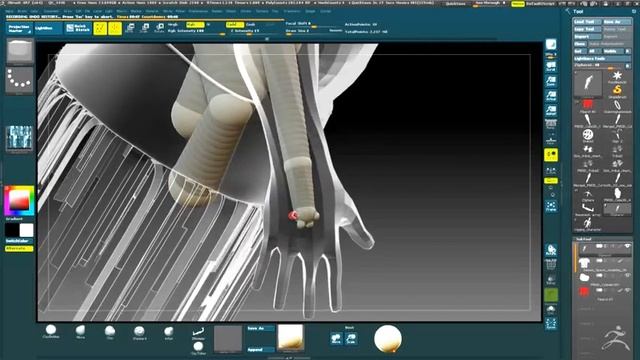The height and width of the screenshot is (360, 640).
Task: Select the shirt-shaped subtool thumbnail row
Action: tap(603, 264)
